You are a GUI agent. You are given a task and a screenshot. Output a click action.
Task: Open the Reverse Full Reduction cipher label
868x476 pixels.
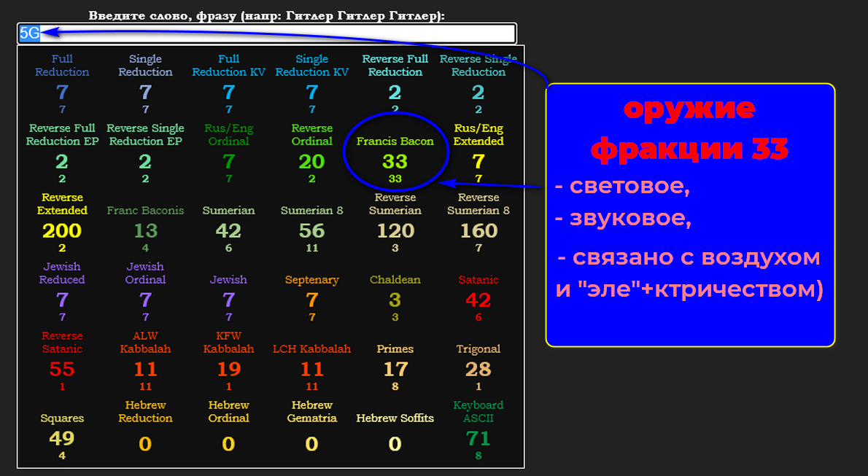(x=395, y=66)
